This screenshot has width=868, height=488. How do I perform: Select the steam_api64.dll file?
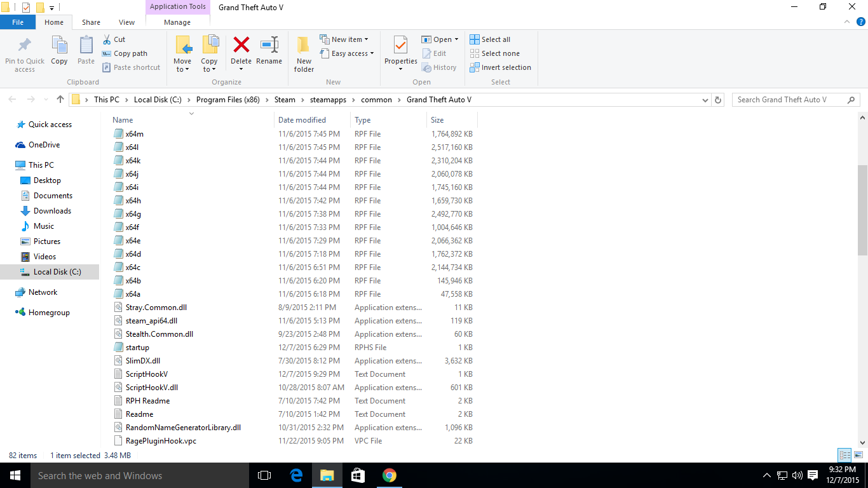151,321
